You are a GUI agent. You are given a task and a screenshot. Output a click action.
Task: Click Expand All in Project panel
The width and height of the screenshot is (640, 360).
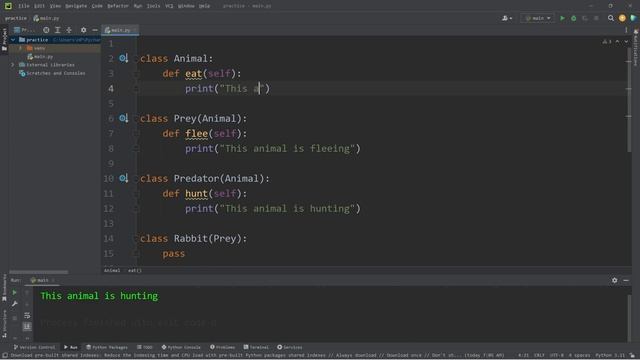(x=58, y=30)
